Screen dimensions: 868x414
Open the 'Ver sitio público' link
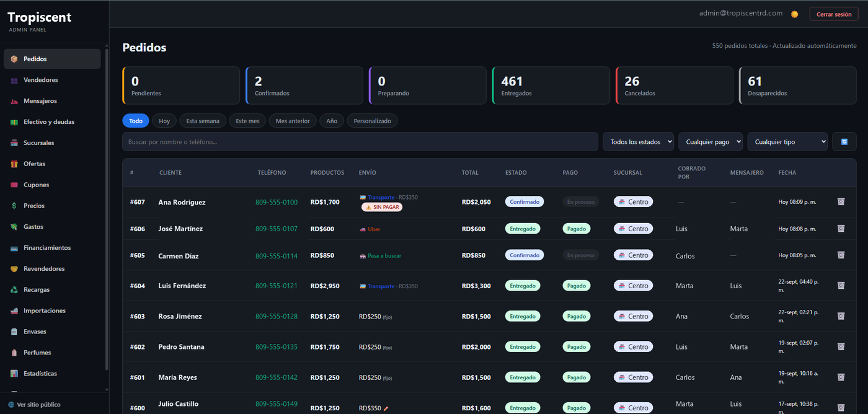(34, 405)
